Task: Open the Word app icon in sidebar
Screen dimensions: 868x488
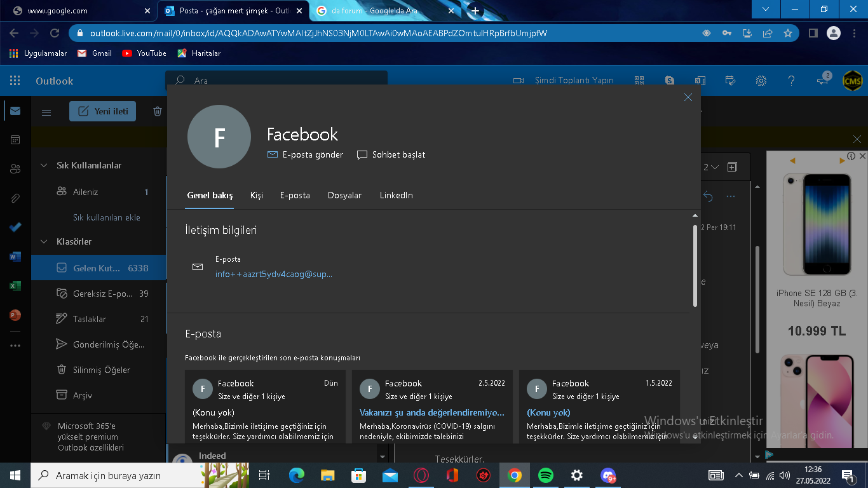Action: [15, 257]
